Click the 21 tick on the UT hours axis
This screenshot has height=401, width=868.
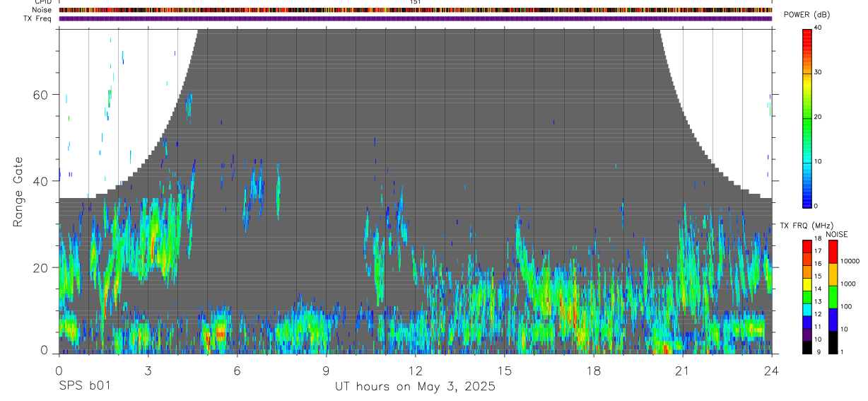[x=682, y=370]
